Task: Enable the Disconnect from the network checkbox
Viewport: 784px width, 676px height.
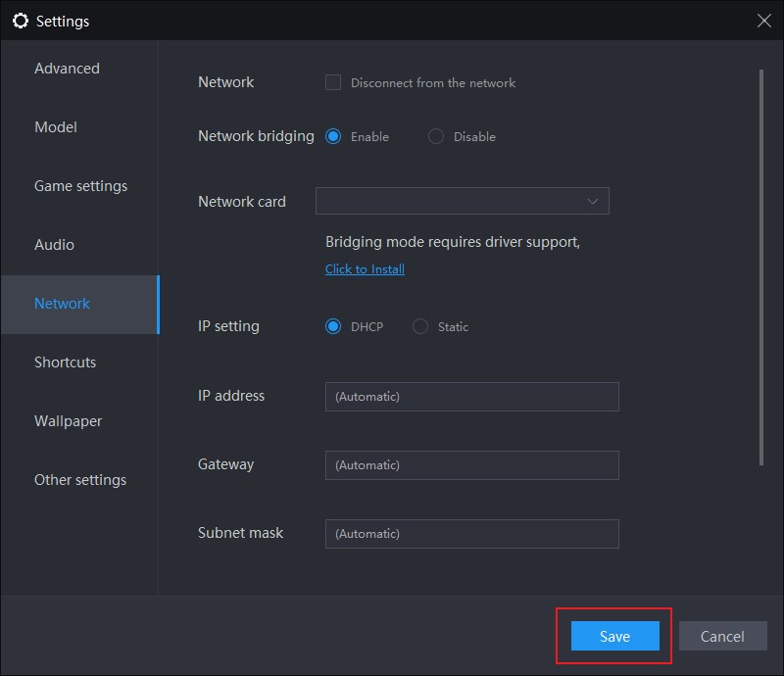Action: (333, 83)
